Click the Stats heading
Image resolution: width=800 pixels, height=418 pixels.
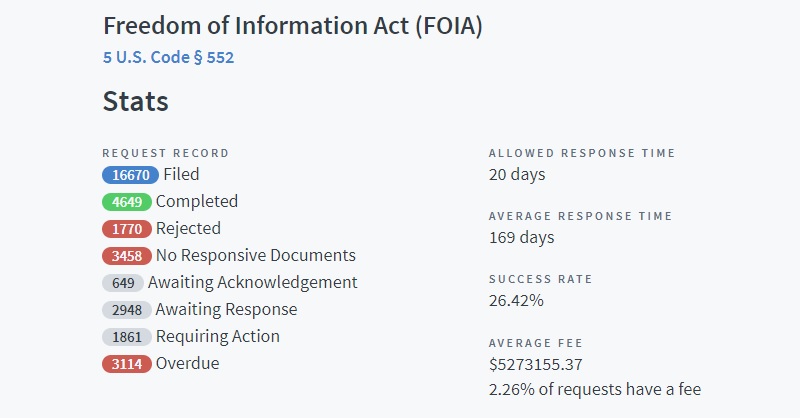136,101
